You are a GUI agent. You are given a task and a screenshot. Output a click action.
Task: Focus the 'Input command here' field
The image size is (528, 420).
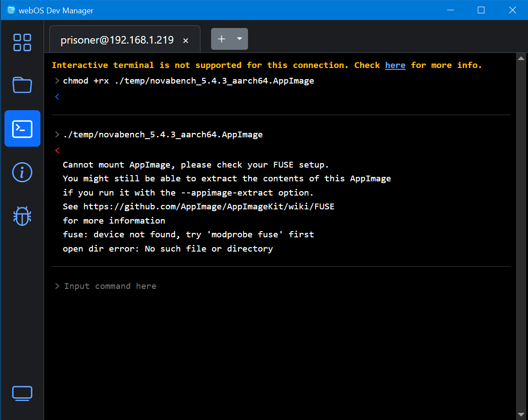pos(284,286)
